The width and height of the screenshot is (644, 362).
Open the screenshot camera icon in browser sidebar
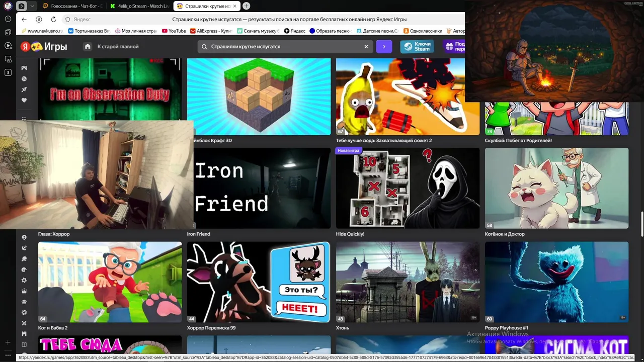click(8, 59)
